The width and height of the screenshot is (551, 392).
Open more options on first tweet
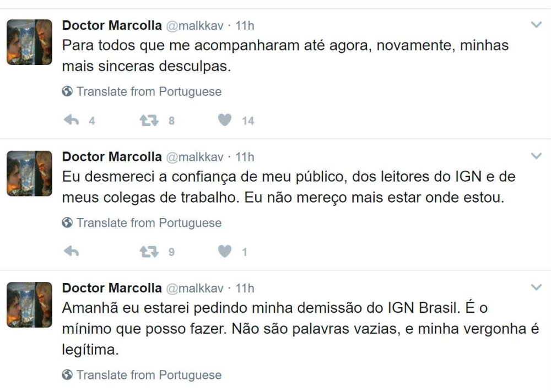[x=536, y=25]
